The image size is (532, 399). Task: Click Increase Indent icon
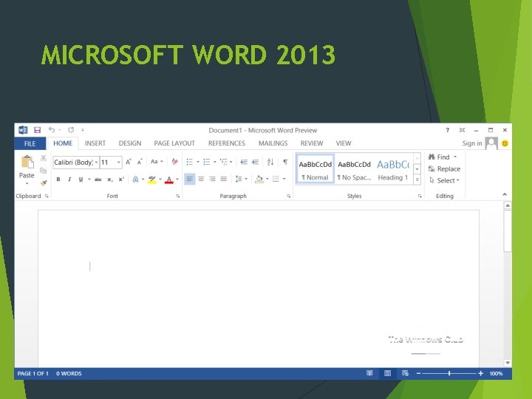point(255,162)
